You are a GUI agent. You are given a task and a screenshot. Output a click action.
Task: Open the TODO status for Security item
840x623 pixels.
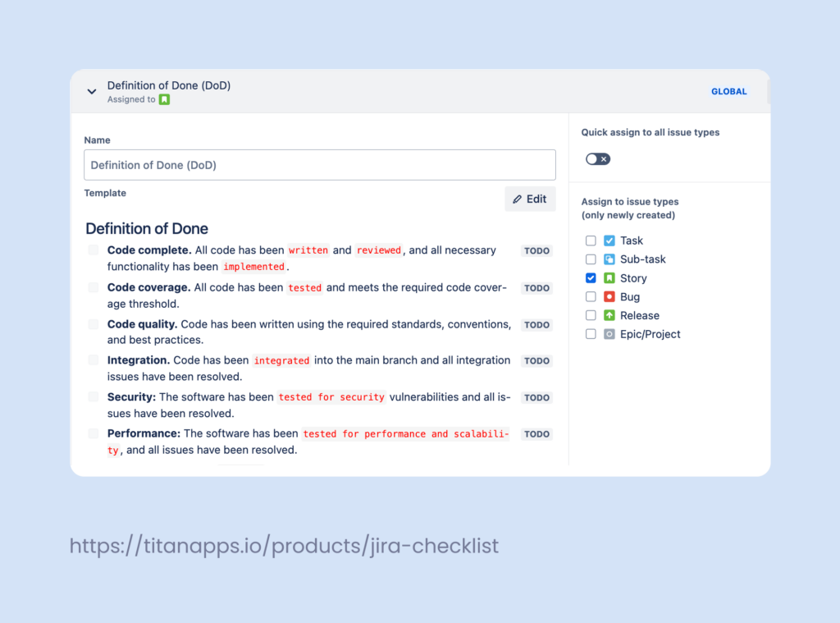coord(536,397)
